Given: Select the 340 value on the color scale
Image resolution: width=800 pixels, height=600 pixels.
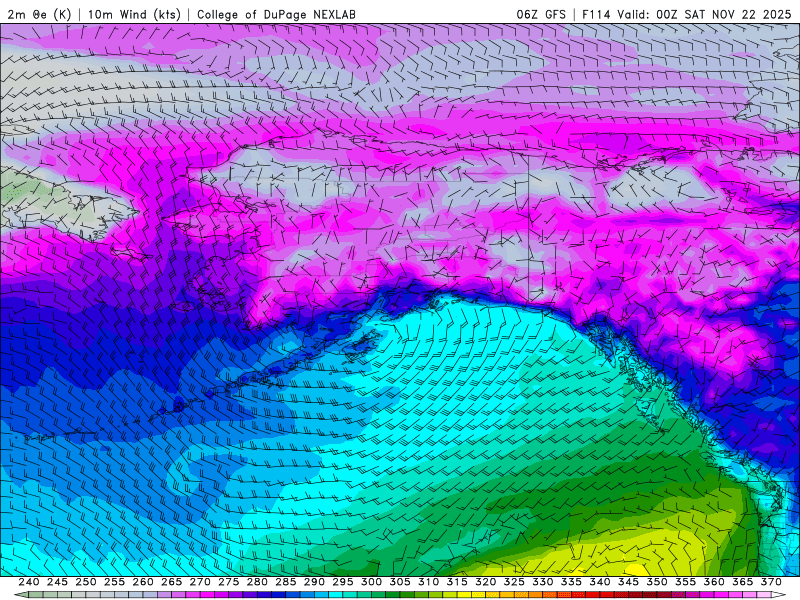Looking at the screenshot, I should (600, 582).
